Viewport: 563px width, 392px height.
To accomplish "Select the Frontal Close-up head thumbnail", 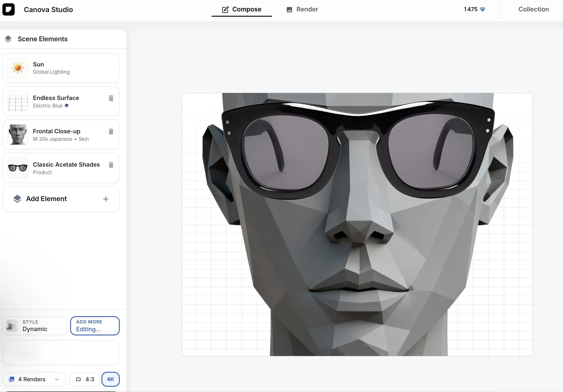I will pos(18,135).
